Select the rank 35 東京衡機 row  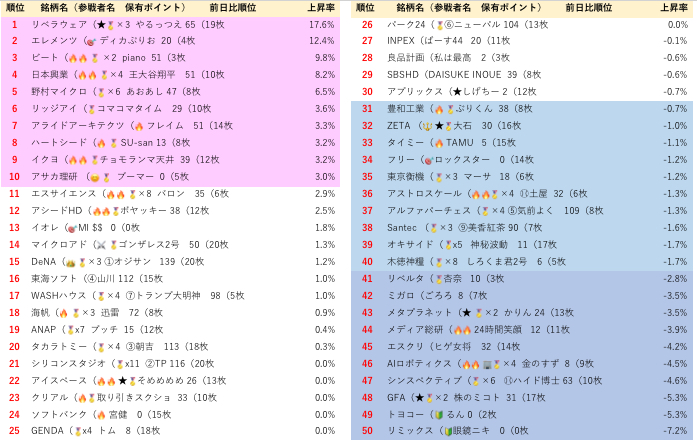[x=522, y=176]
